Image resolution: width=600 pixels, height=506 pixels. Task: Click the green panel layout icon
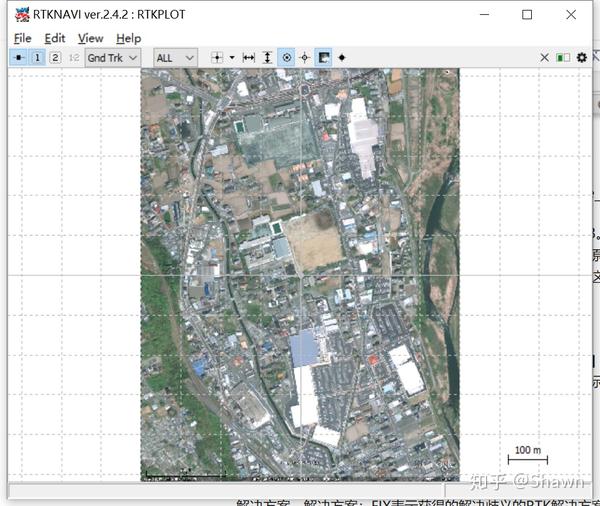click(563, 58)
